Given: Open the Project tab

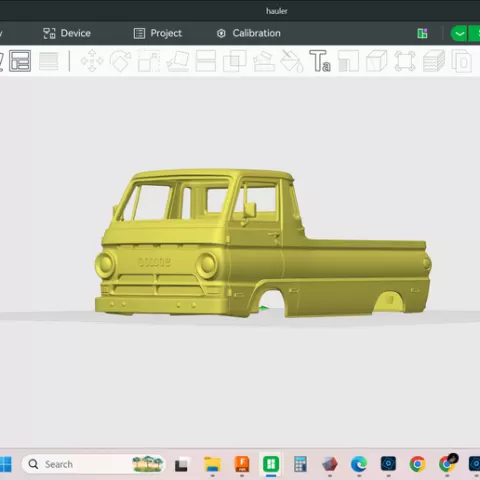Looking at the screenshot, I should coord(158,33).
